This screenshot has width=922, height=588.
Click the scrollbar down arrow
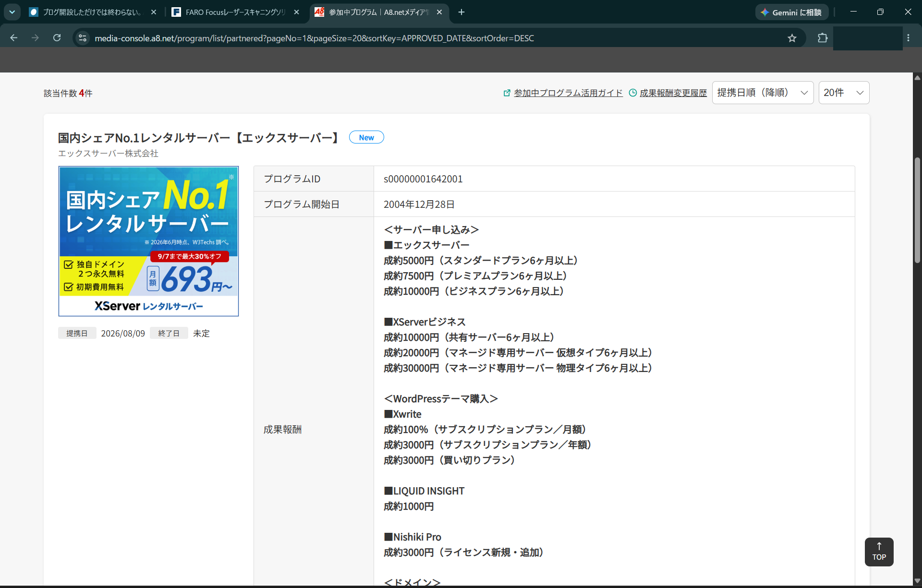(917, 580)
